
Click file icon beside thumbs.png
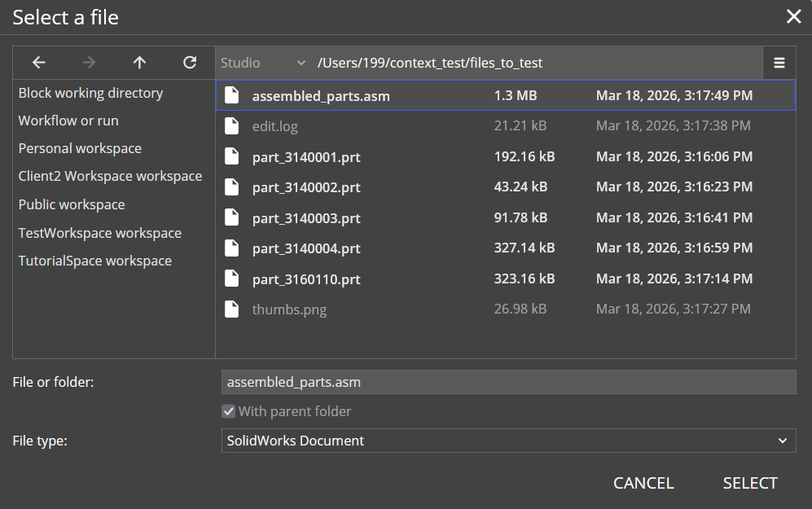click(232, 309)
